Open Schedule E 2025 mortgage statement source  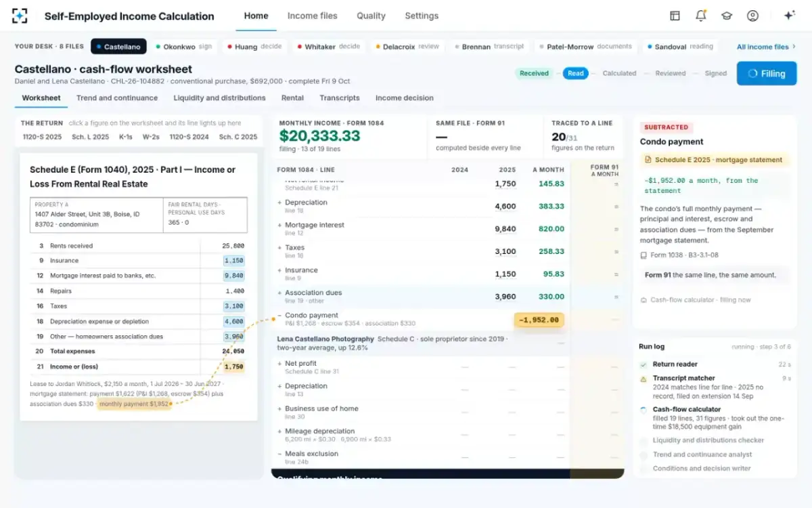(715, 160)
